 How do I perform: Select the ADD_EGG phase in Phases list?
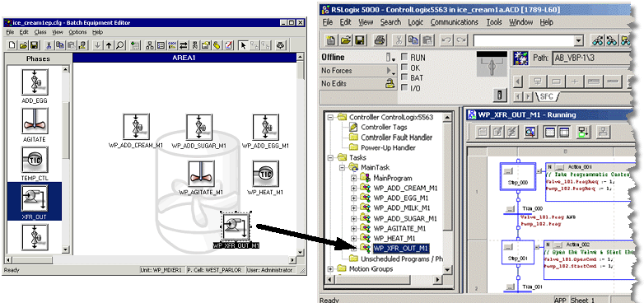[x=35, y=86]
